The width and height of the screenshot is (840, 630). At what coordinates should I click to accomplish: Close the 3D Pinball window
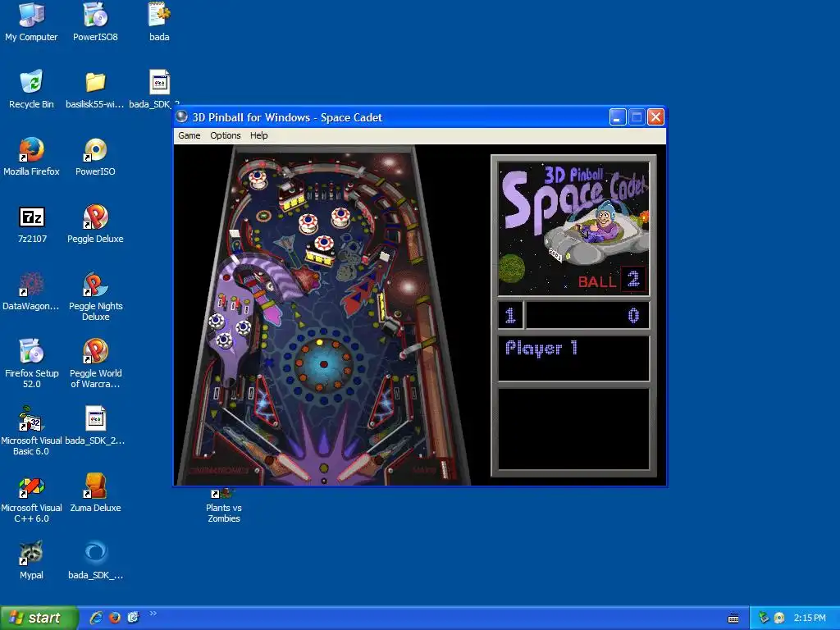click(655, 116)
